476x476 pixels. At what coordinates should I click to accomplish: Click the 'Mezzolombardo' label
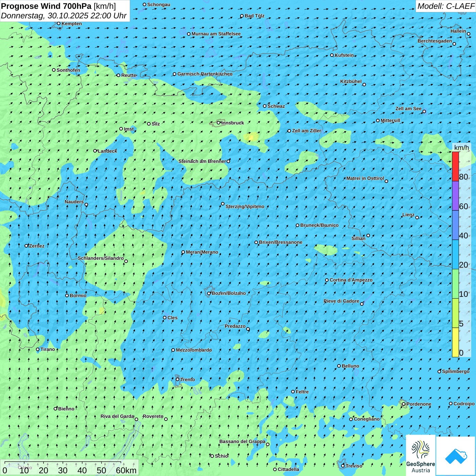coord(194,350)
